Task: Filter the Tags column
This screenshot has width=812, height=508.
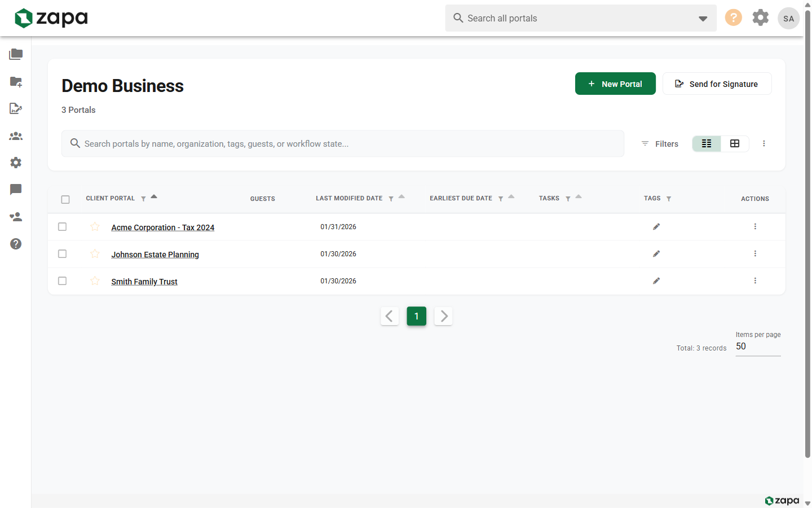Action: [x=669, y=199]
